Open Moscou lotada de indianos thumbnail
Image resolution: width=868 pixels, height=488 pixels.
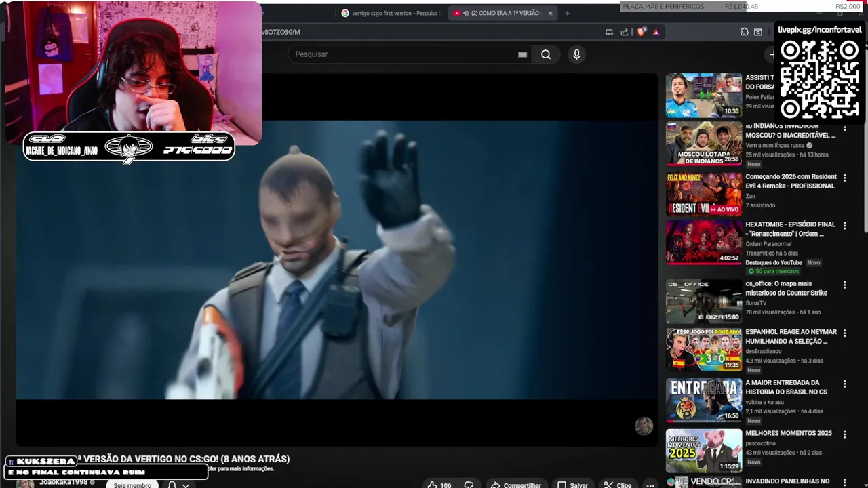(703, 144)
